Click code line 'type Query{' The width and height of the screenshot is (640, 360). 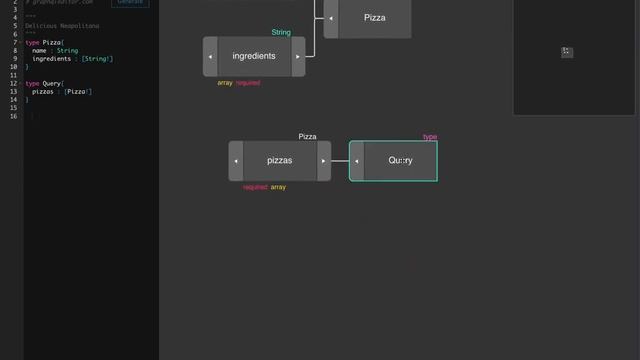tap(44, 83)
